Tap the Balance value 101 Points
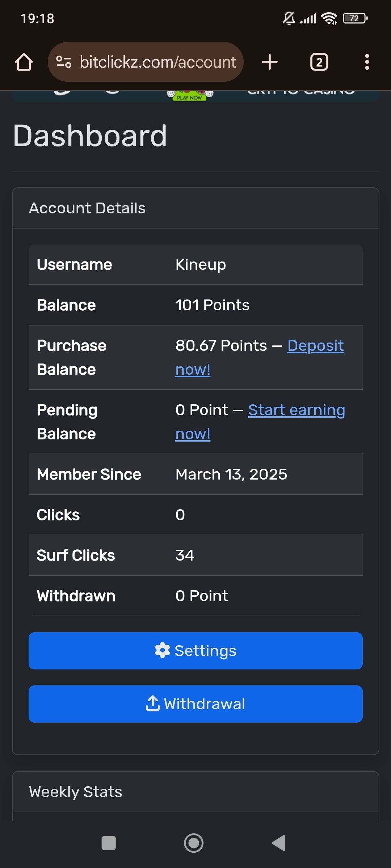391x868 pixels. tap(213, 305)
